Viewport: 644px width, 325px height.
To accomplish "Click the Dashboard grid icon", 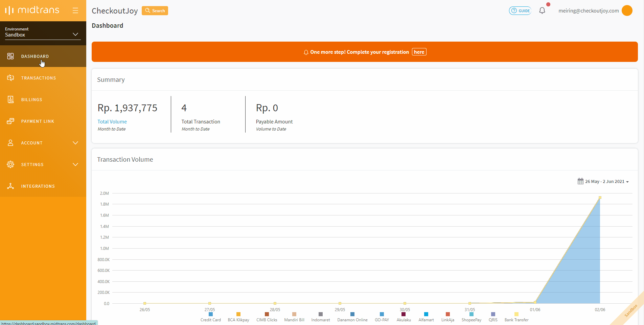I will point(10,56).
